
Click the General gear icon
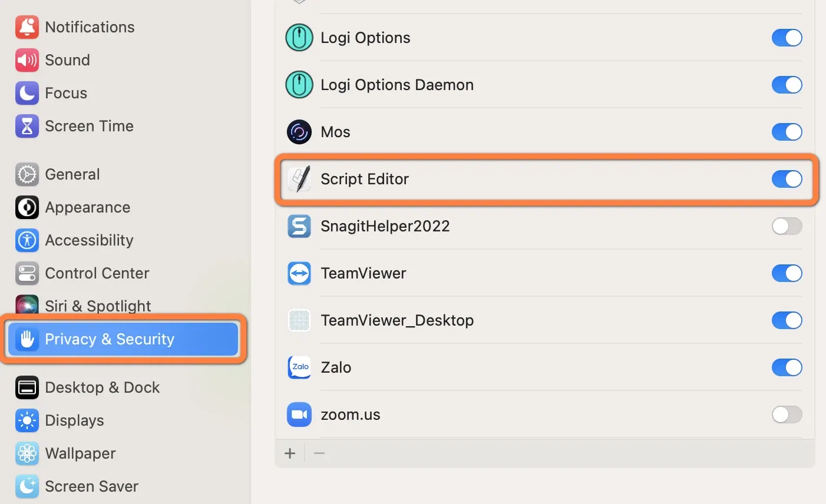coord(27,174)
